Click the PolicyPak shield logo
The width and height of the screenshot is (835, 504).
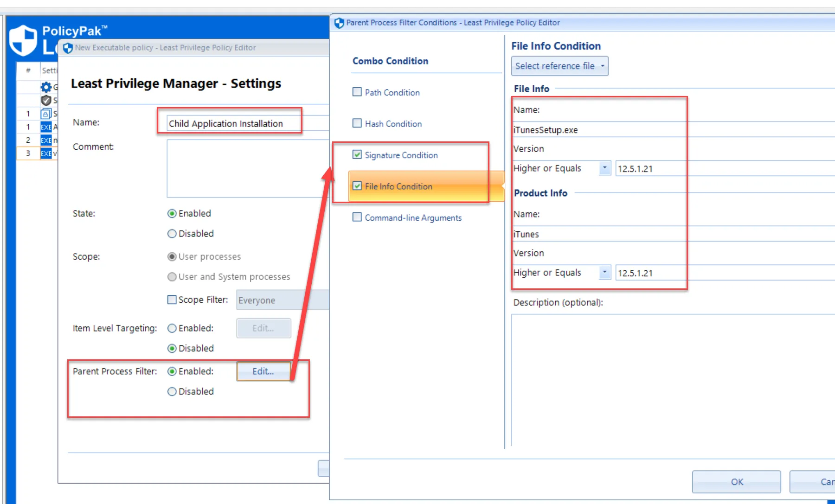pos(22,40)
